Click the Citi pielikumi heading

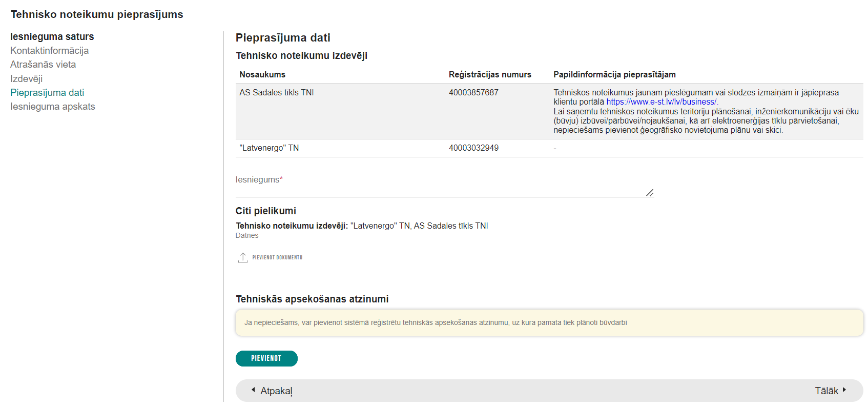coord(266,211)
